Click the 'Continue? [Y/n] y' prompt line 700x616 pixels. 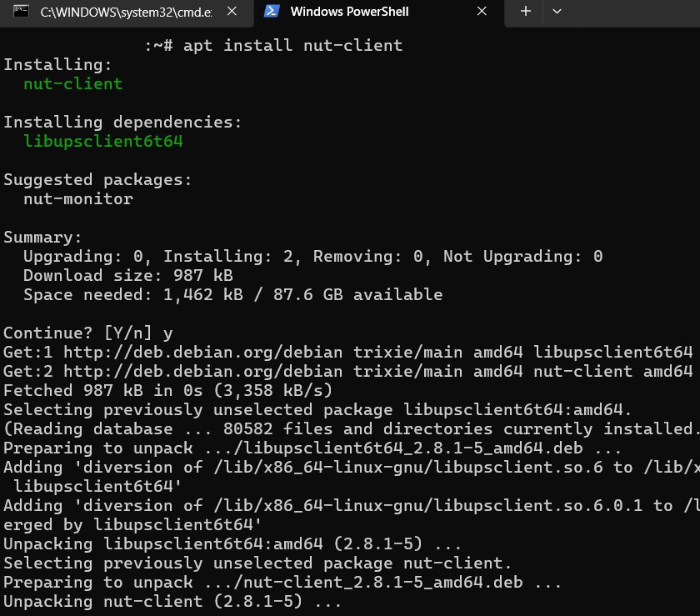click(x=87, y=333)
